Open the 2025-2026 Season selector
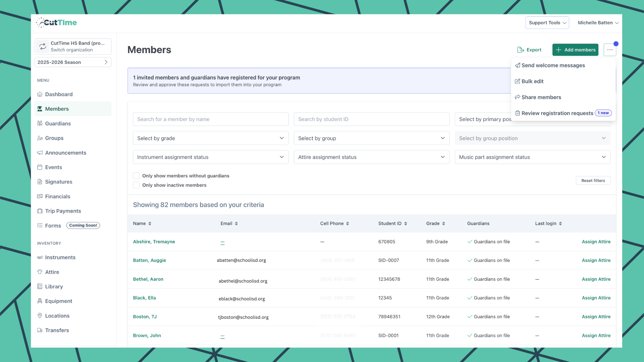Image resolution: width=644 pixels, height=362 pixels. coord(73,62)
